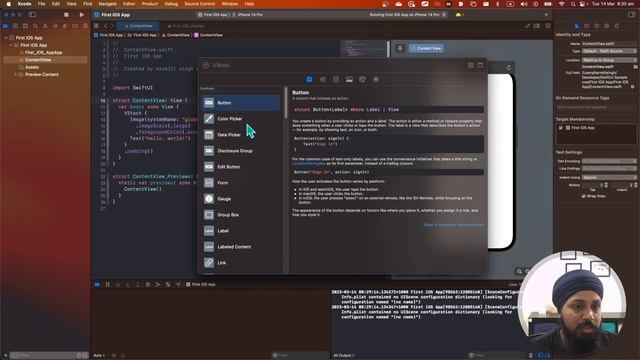Image resolution: width=640 pixels, height=360 pixels.
Task: Switch to the ContentView editor tab
Action: [138, 26]
